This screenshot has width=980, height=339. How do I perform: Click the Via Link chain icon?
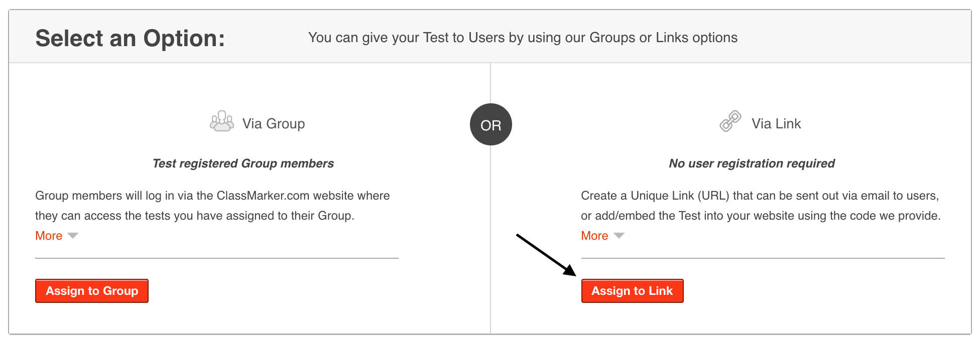[x=730, y=121]
